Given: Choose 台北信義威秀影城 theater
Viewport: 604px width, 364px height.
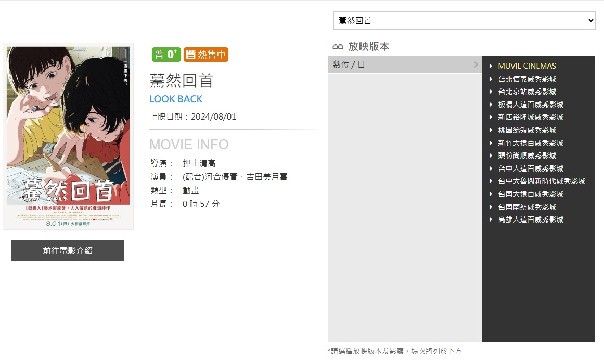Looking at the screenshot, I should [527, 79].
